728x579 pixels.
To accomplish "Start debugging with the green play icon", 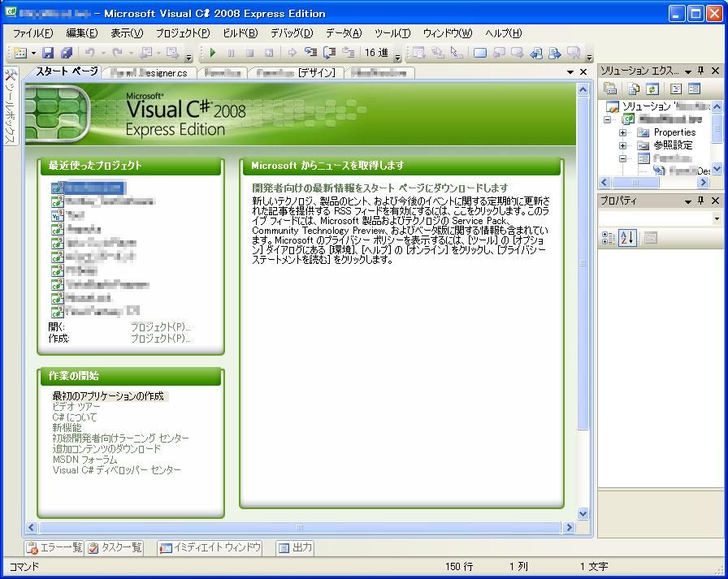I will point(213,53).
